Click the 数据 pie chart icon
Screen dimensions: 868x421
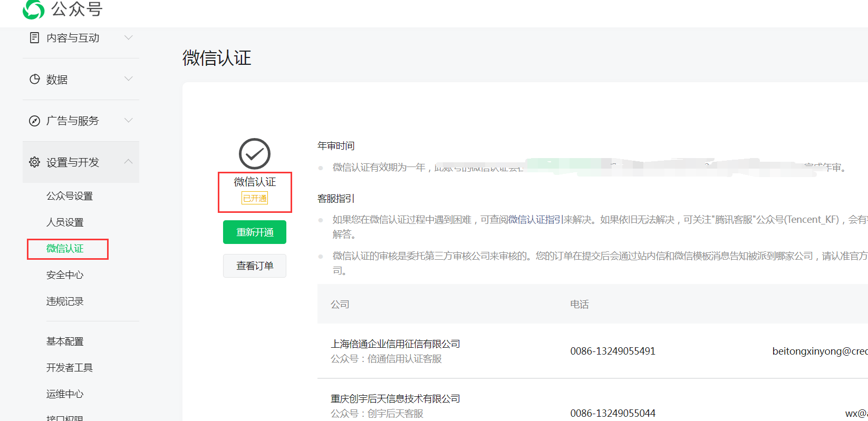[x=34, y=79]
